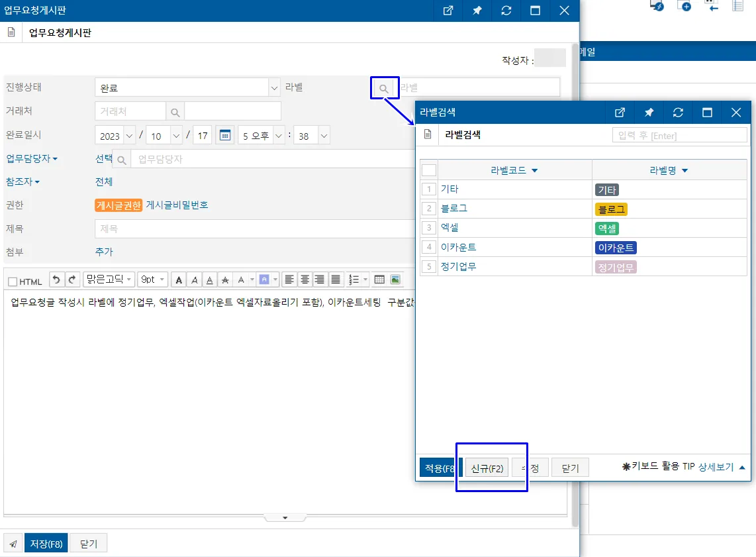Viewport: 756px width, 557px height.
Task: Open the calendar date picker icon
Action: pos(224,136)
